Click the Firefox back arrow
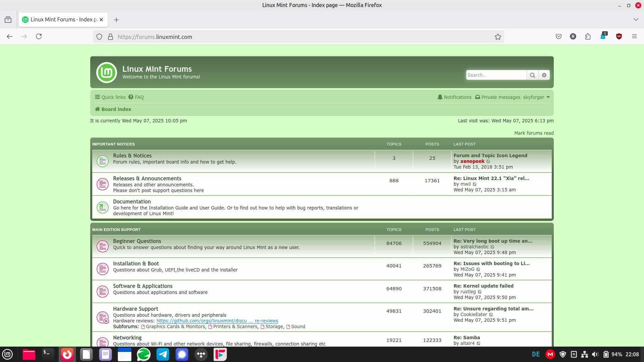Image resolution: width=644 pixels, height=362 pixels. 9,37
